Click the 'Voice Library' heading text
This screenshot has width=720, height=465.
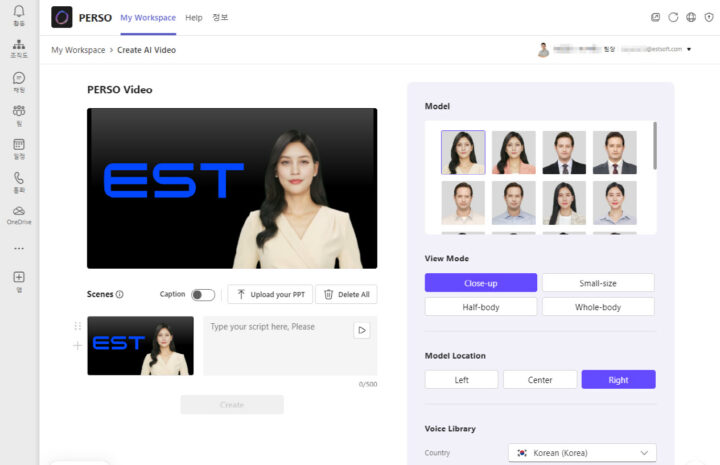tap(450, 428)
